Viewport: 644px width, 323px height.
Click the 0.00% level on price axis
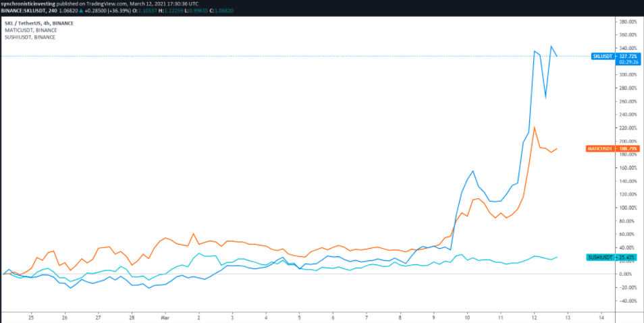click(629, 274)
